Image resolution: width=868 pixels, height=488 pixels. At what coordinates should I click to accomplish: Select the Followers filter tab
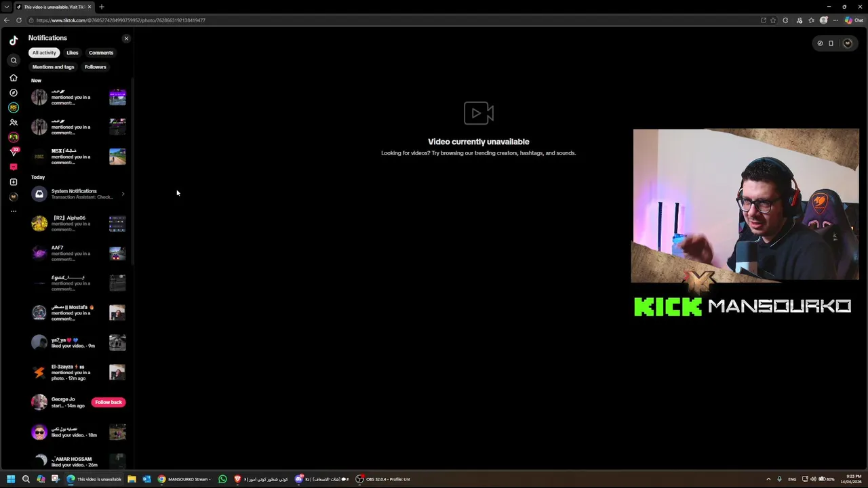coord(96,67)
